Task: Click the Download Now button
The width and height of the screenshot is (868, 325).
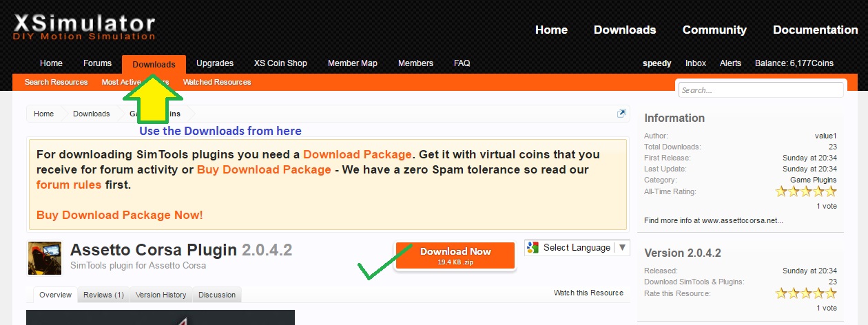Action: 455,255
